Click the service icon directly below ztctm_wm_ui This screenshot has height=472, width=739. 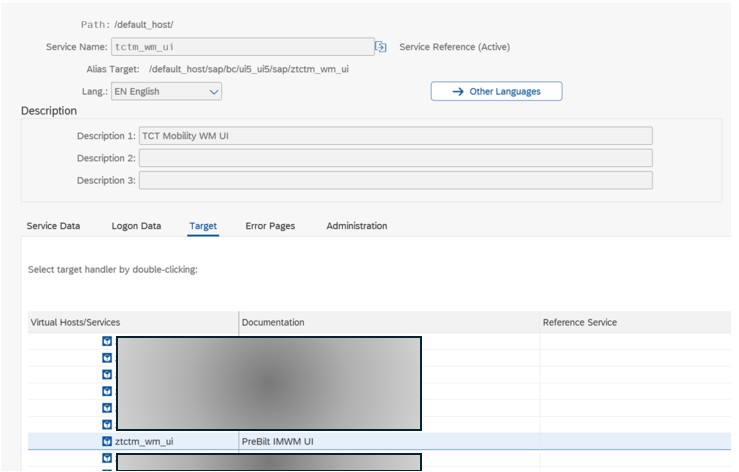click(107, 458)
